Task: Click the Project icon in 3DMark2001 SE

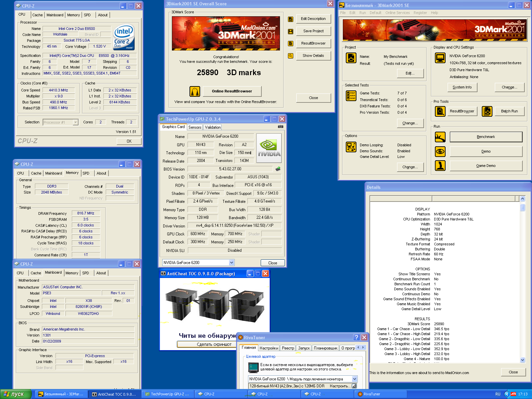Action: click(x=351, y=58)
